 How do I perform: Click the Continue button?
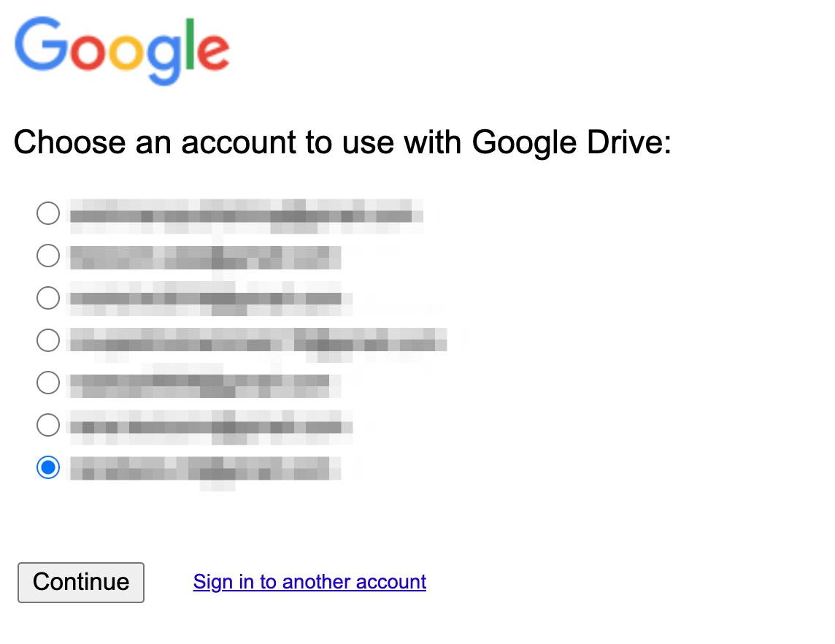(x=81, y=582)
